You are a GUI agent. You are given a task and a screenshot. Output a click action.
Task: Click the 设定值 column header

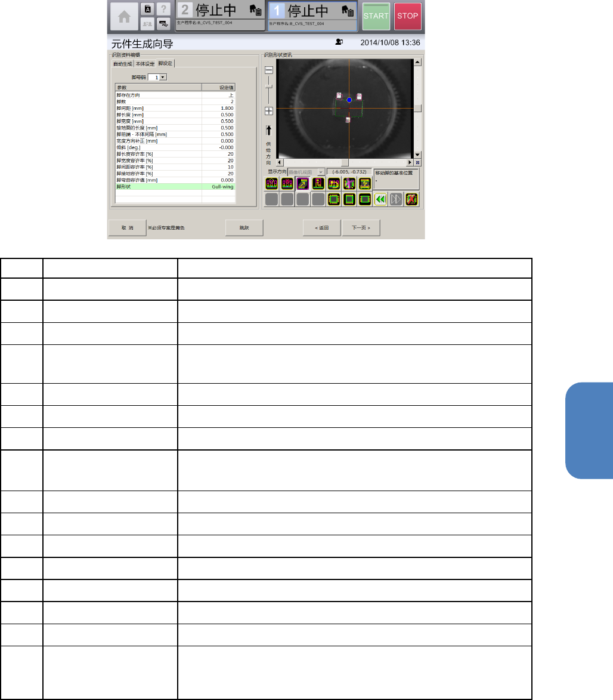coord(219,88)
